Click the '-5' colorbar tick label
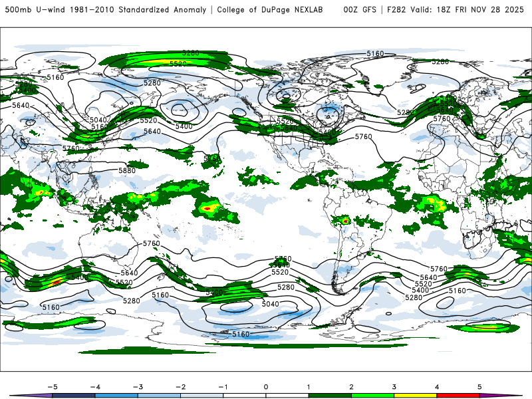The height and width of the screenshot is (399, 532). (x=53, y=387)
